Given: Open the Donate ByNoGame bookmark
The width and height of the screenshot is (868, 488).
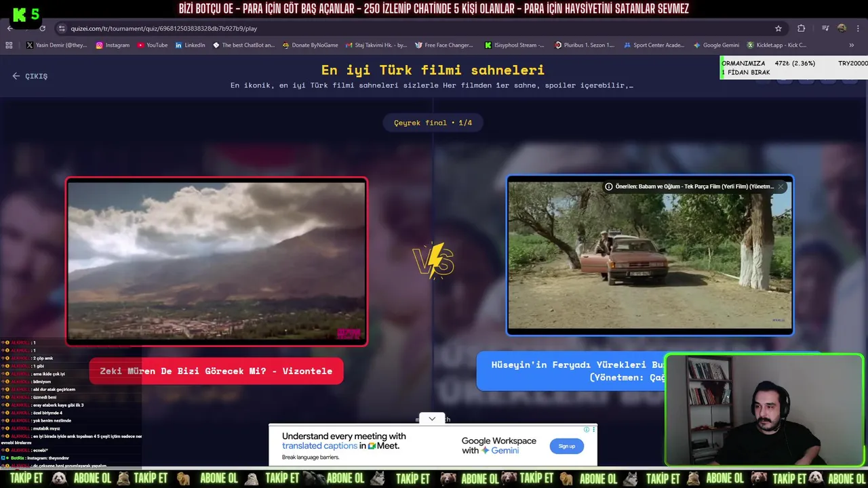Looking at the screenshot, I should 310,45.
